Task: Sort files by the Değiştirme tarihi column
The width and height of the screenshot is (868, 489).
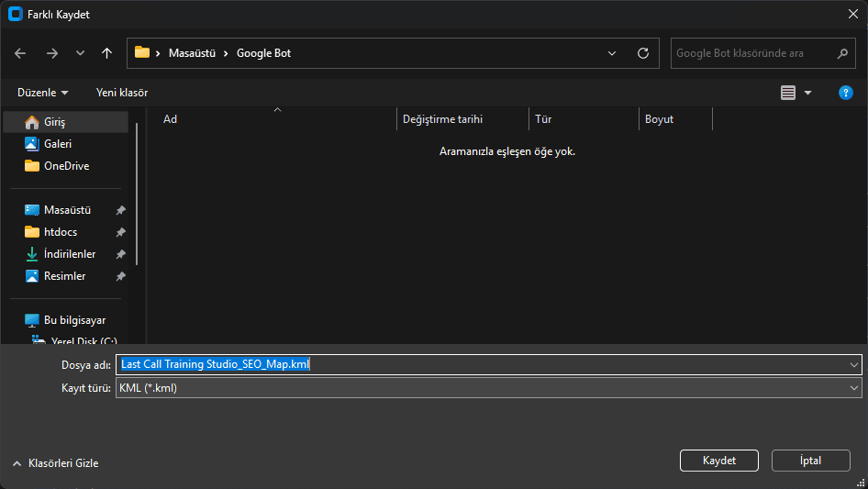Action: click(443, 119)
